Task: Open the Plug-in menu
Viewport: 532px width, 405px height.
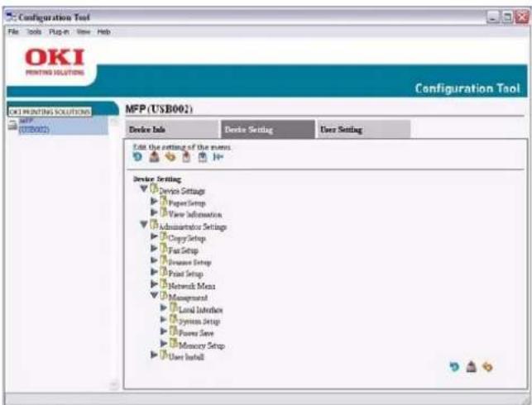Action: pos(59,32)
